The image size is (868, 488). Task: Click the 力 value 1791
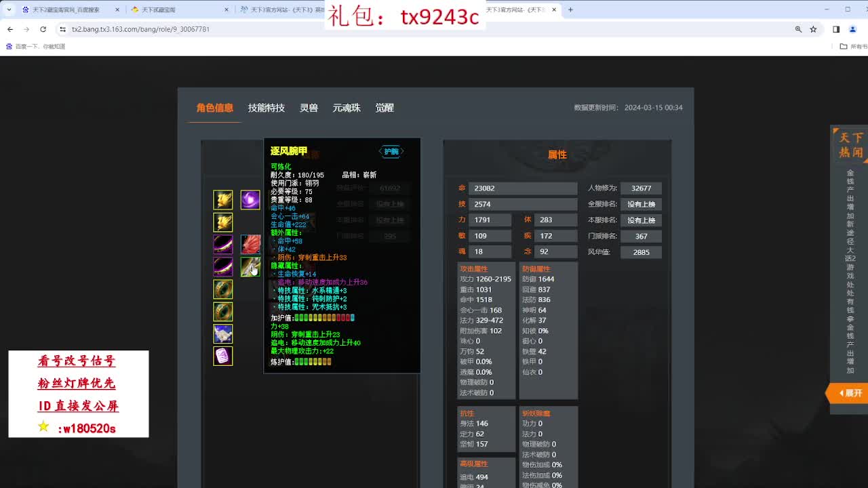(491, 220)
